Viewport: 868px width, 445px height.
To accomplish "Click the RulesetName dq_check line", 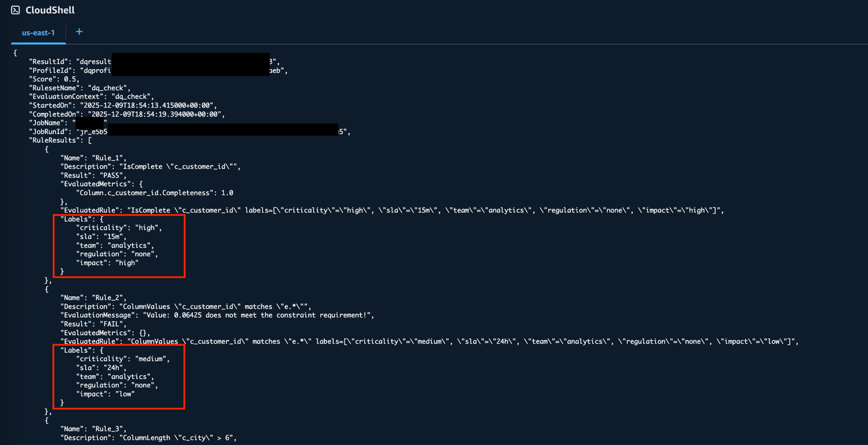I will click(79, 88).
